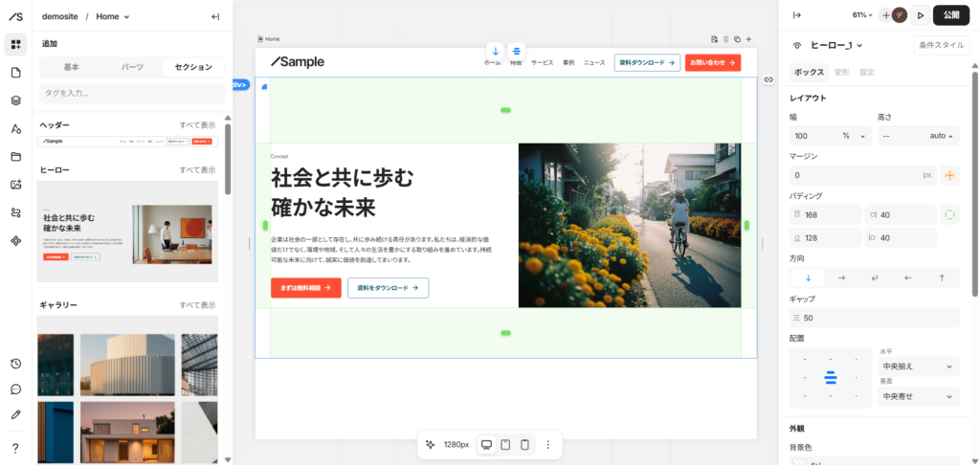Image resolution: width=980 pixels, height=465 pixels.
Task: Open the 垂直 中央寄せ dropdown
Action: [918, 396]
